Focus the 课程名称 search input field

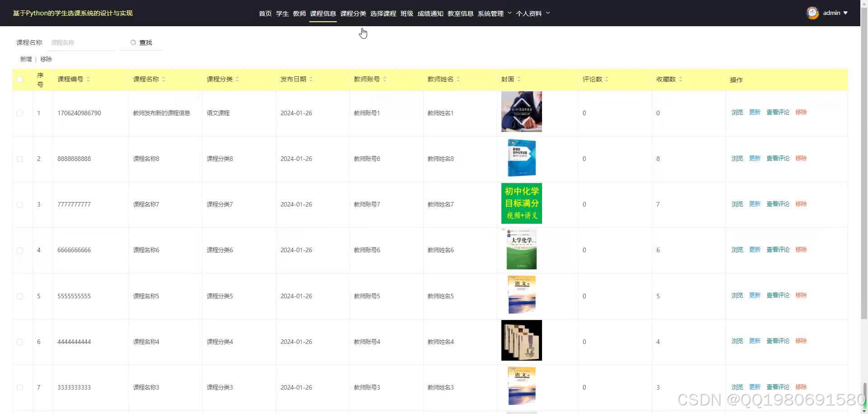81,42
